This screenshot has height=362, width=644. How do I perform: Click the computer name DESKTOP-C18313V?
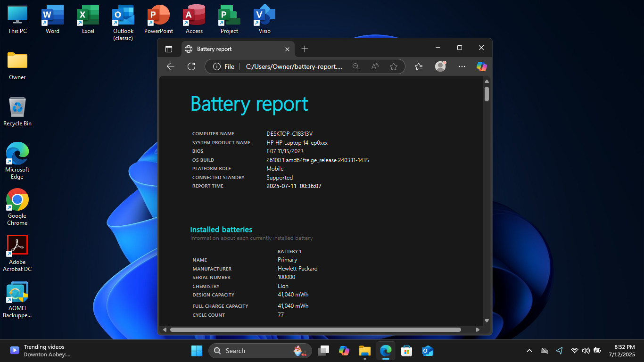point(289,134)
